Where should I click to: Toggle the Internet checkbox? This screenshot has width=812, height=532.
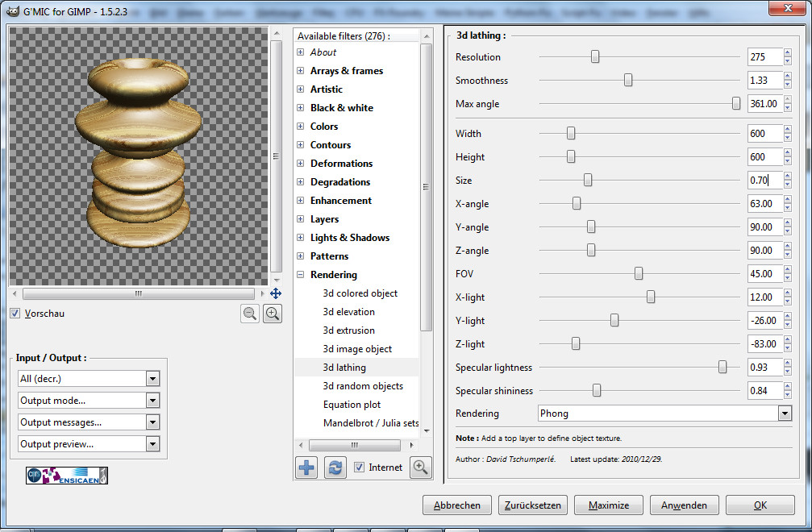pos(359,467)
